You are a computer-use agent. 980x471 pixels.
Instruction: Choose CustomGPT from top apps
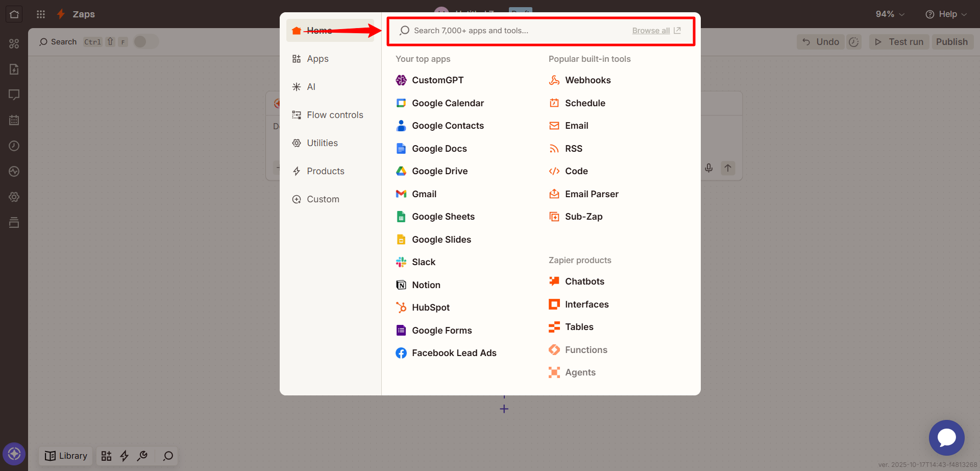pyautogui.click(x=430, y=80)
